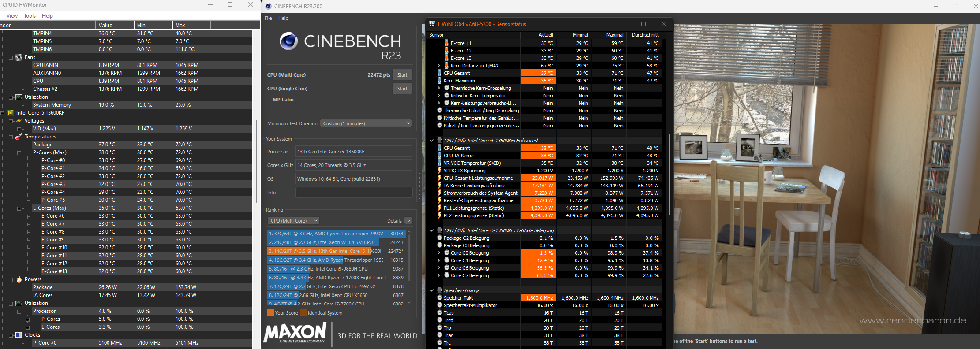Click lightning icon beside PL1 Leistungsgrenze (Static)
This screenshot has width=980, height=349.
pos(439,208)
